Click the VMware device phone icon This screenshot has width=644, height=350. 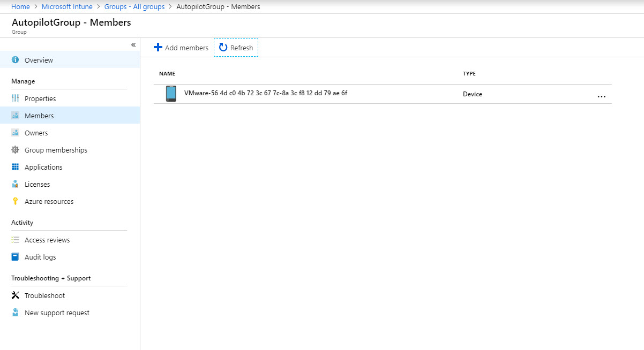(x=171, y=94)
